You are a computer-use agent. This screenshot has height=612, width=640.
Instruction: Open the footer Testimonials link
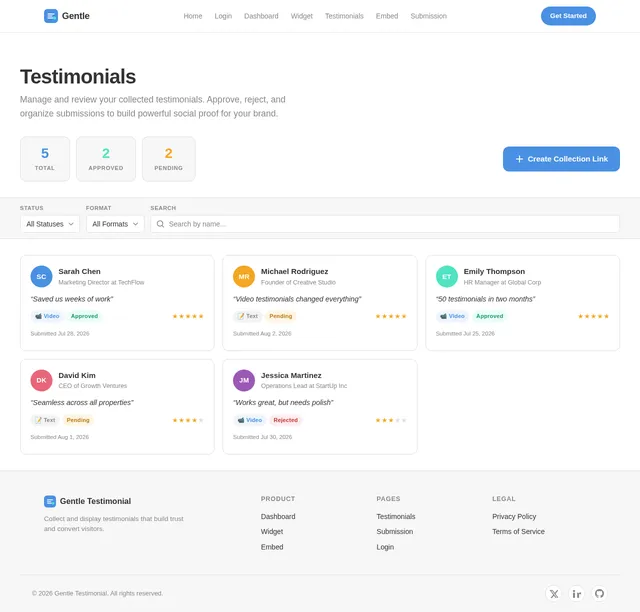point(396,516)
